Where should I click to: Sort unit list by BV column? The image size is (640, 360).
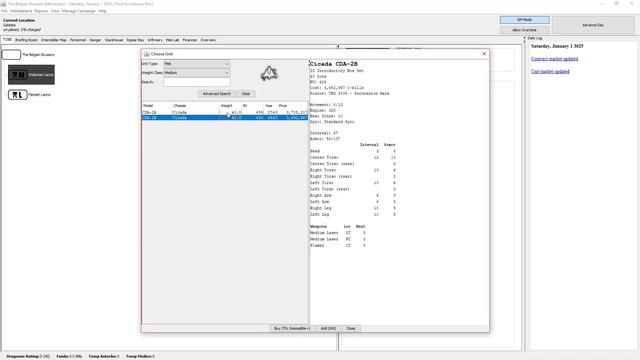(245, 106)
